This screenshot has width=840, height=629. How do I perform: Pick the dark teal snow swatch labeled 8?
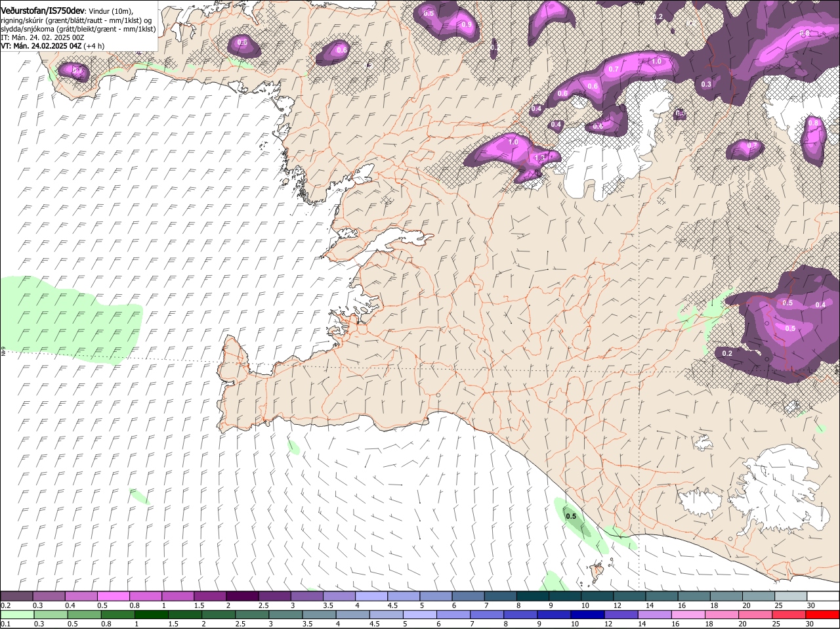[x=531, y=596]
